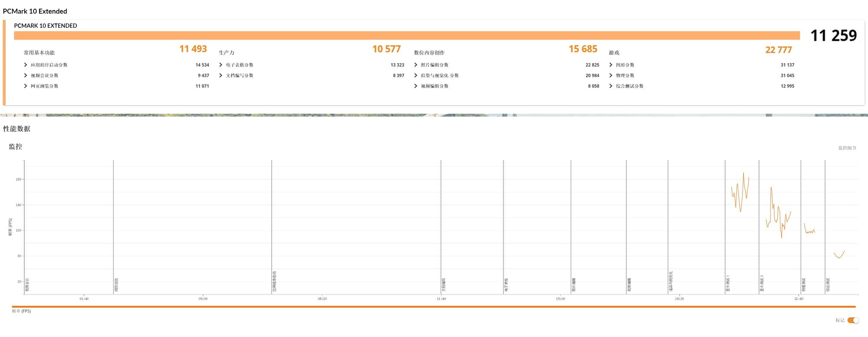The image size is (868, 337).
Task: Select the 数位内容创作 score 15 685
Action: point(583,49)
